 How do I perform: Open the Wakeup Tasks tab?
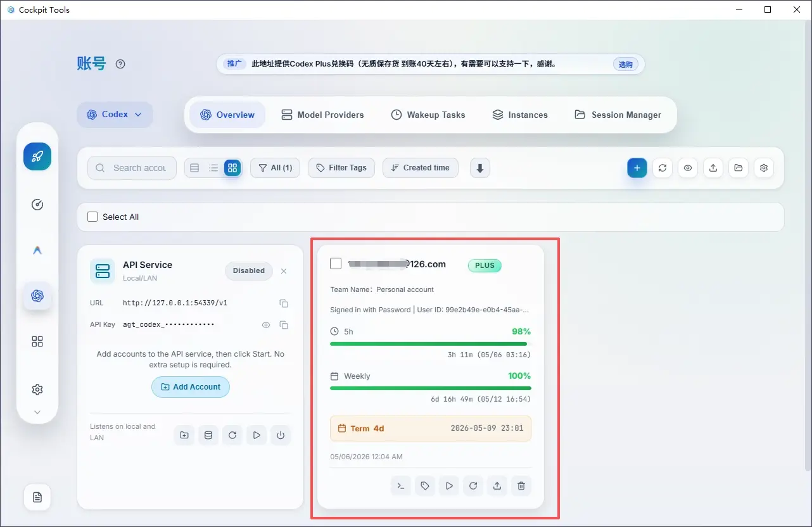pos(428,115)
